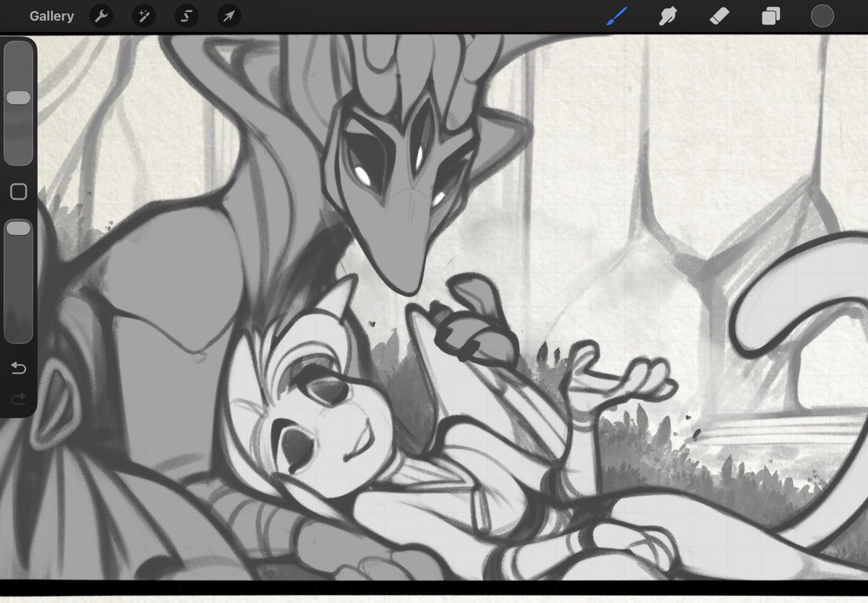Open the Actions wrench menu
This screenshot has width=868, height=603.
click(101, 16)
